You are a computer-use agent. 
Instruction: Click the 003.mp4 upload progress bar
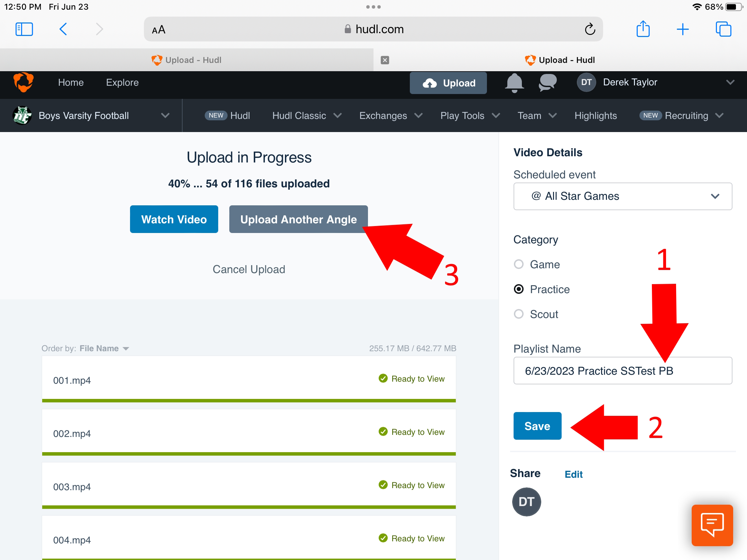pos(249,507)
